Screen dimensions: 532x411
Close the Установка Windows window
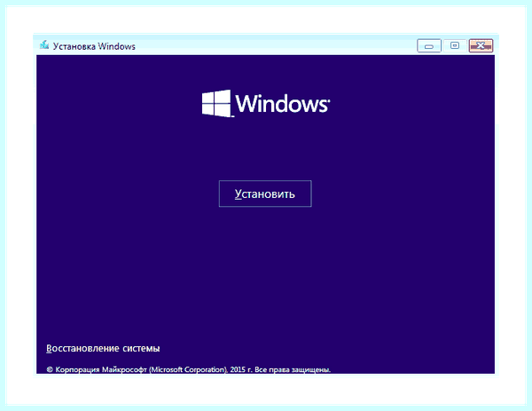pos(481,46)
